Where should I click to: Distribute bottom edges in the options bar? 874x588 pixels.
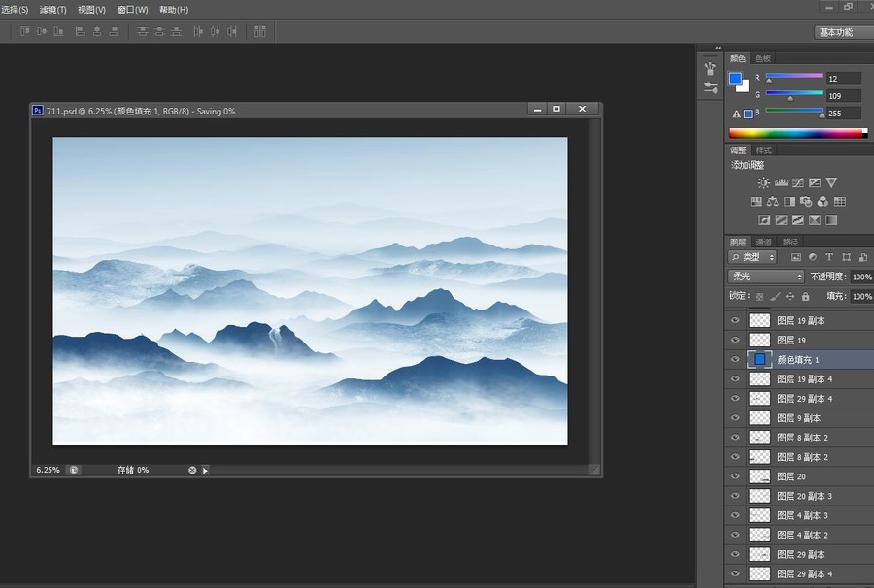(x=176, y=32)
